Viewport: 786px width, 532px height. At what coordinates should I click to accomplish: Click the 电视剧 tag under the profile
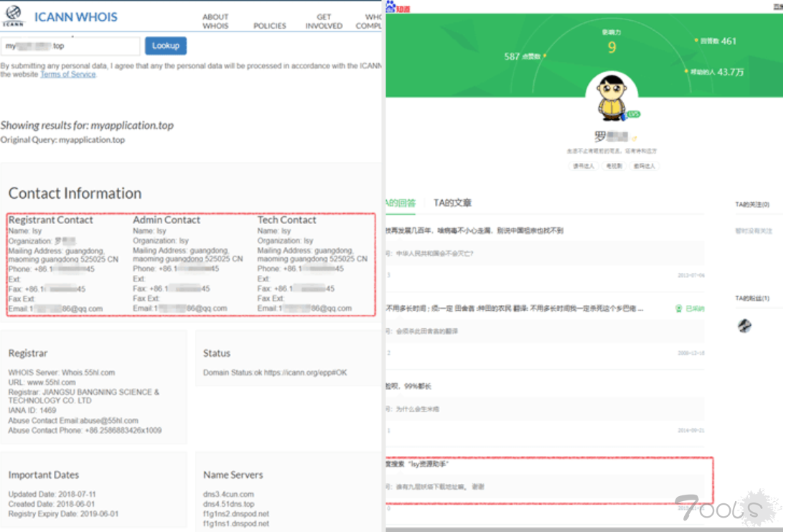pyautogui.click(x=612, y=166)
